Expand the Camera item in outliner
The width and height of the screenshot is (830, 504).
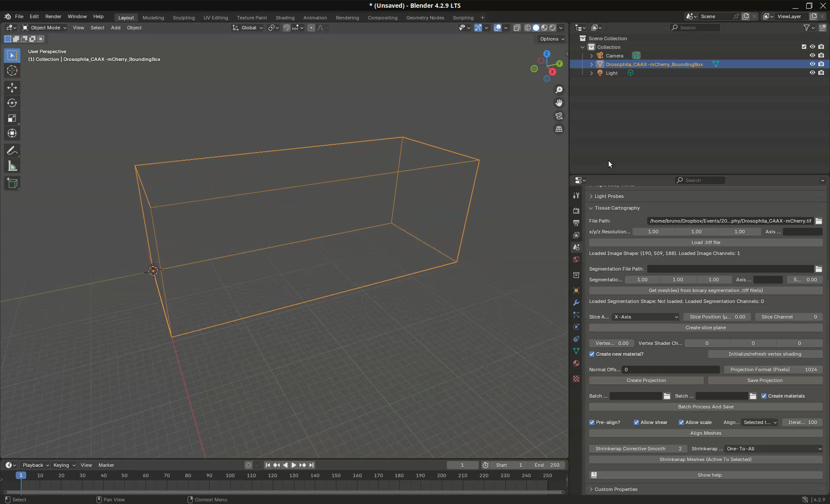[591, 56]
